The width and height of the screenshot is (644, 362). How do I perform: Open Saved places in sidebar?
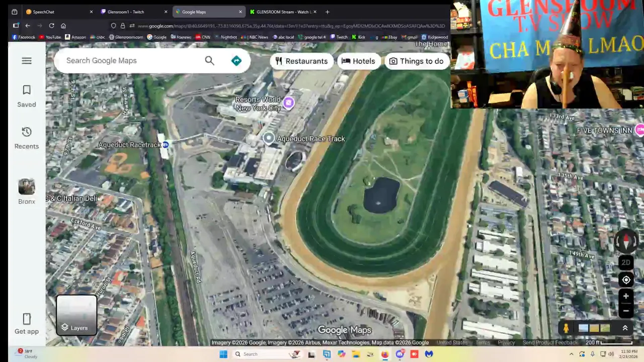(x=27, y=96)
